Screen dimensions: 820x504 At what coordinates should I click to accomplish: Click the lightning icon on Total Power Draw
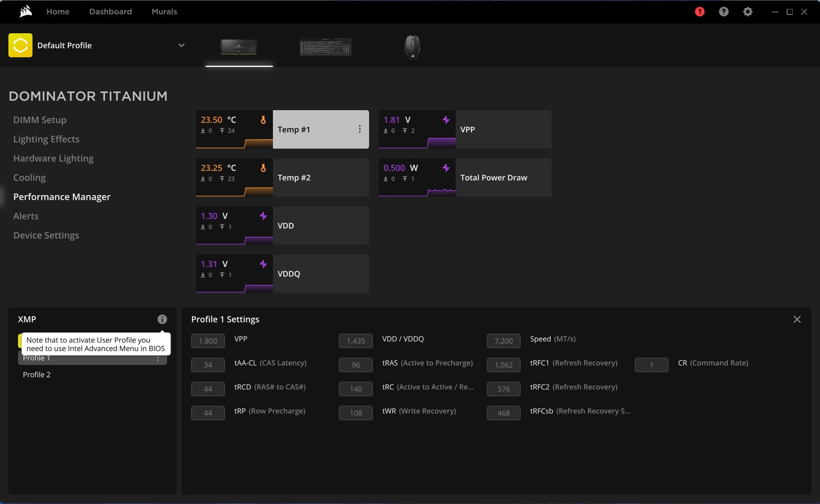[446, 168]
